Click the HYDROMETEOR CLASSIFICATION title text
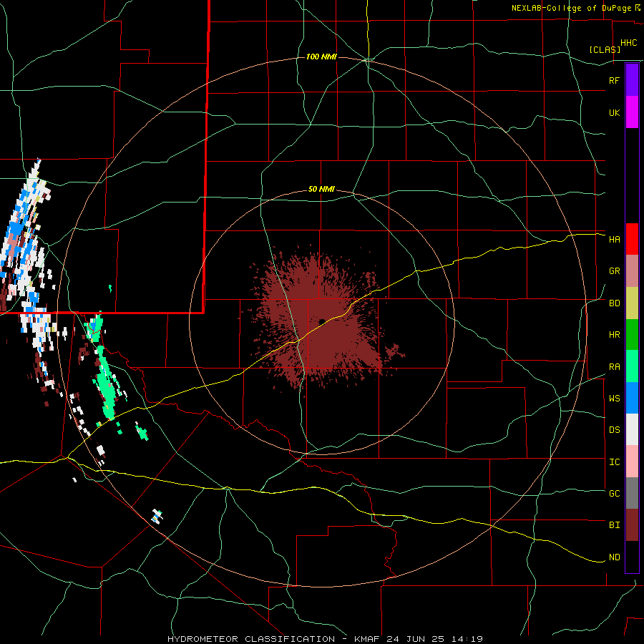644x644 pixels. pyautogui.click(x=251, y=639)
